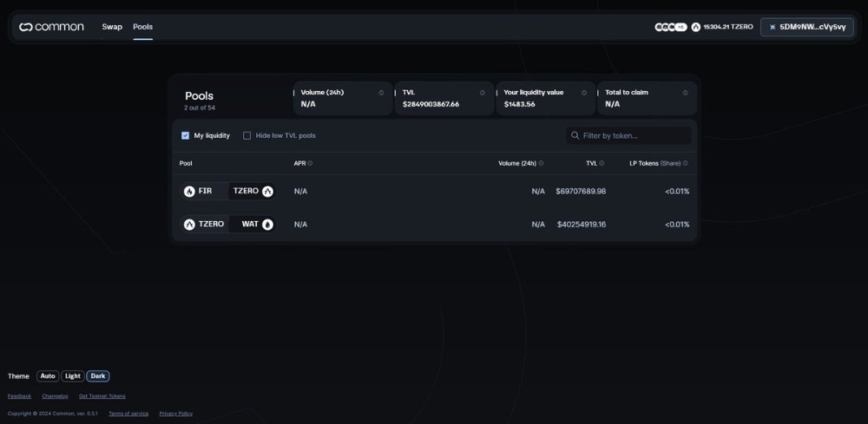Click TZERO icon in FIR/TZERO pool

pyautogui.click(x=268, y=192)
